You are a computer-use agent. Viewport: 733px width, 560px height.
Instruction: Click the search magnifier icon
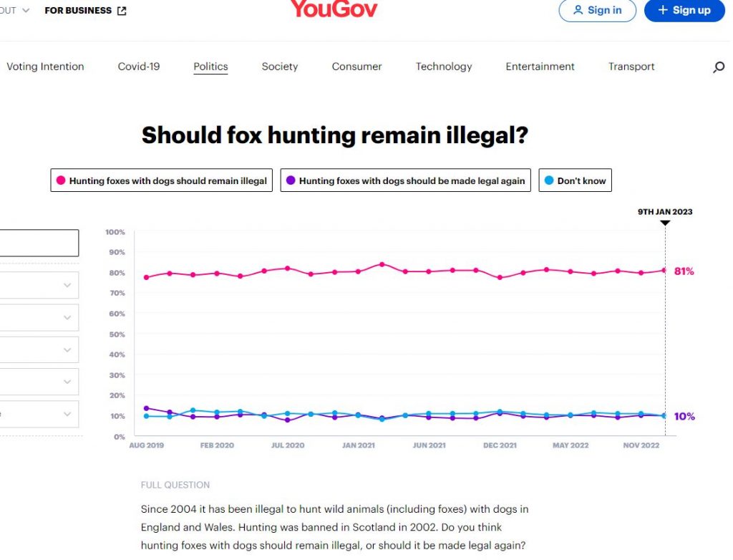coord(719,67)
